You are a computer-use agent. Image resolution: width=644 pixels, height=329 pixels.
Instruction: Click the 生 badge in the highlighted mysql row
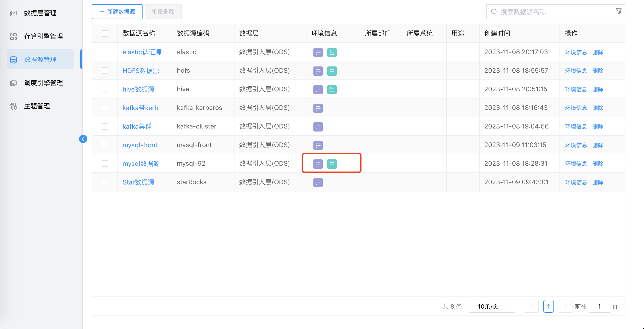pyautogui.click(x=332, y=164)
